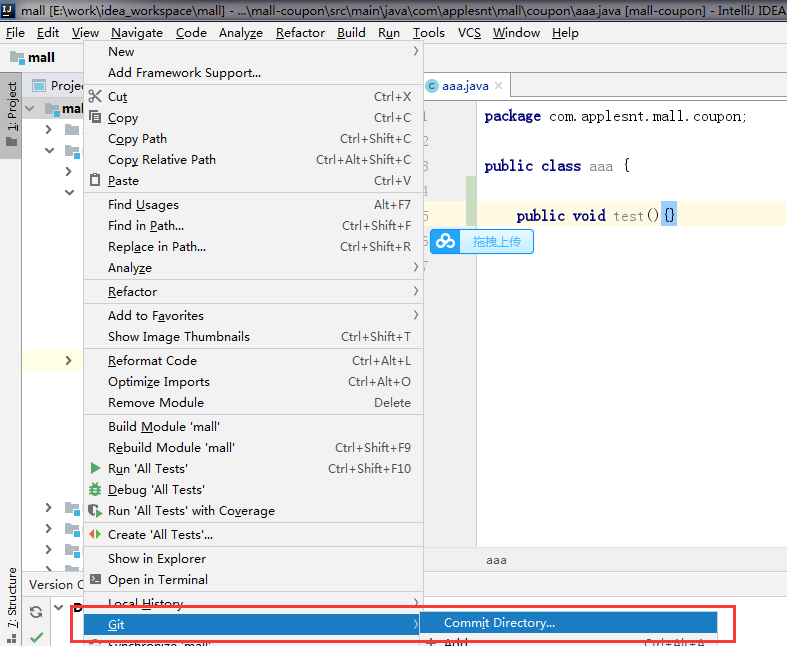Choose Copy Relative Path
787x646 pixels.
pos(253,160)
